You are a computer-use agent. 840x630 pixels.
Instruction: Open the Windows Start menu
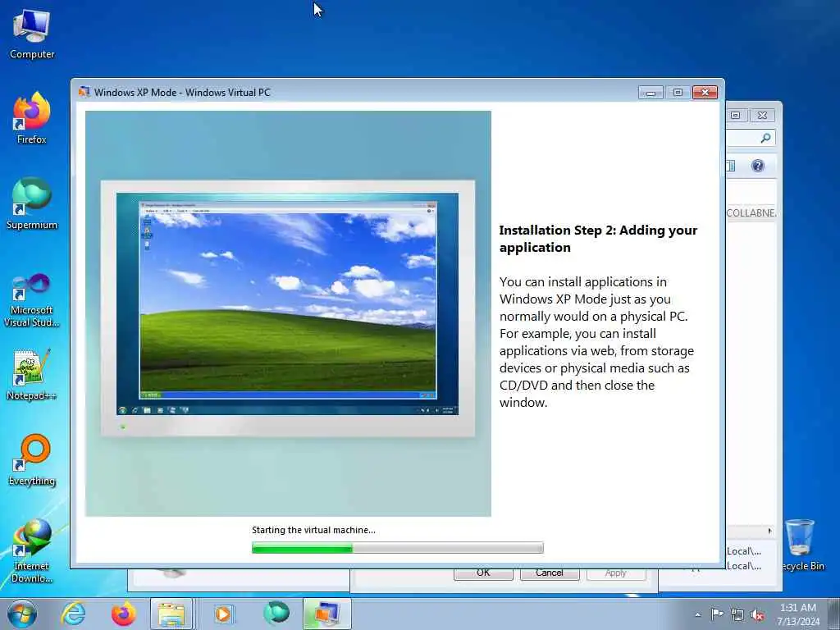coord(22,614)
